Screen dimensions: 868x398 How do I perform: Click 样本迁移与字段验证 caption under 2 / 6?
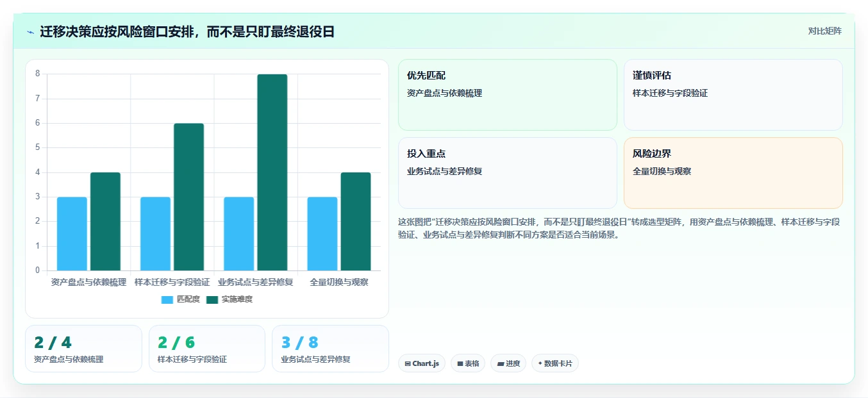(192, 360)
